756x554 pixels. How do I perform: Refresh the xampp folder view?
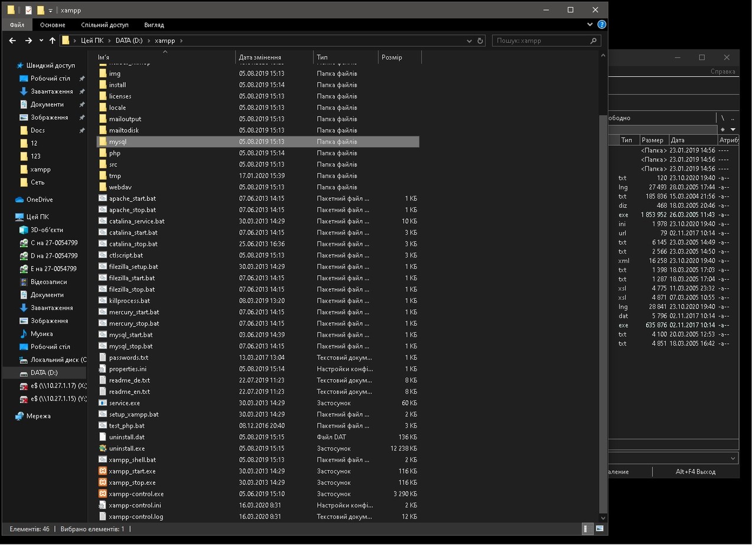pyautogui.click(x=480, y=41)
